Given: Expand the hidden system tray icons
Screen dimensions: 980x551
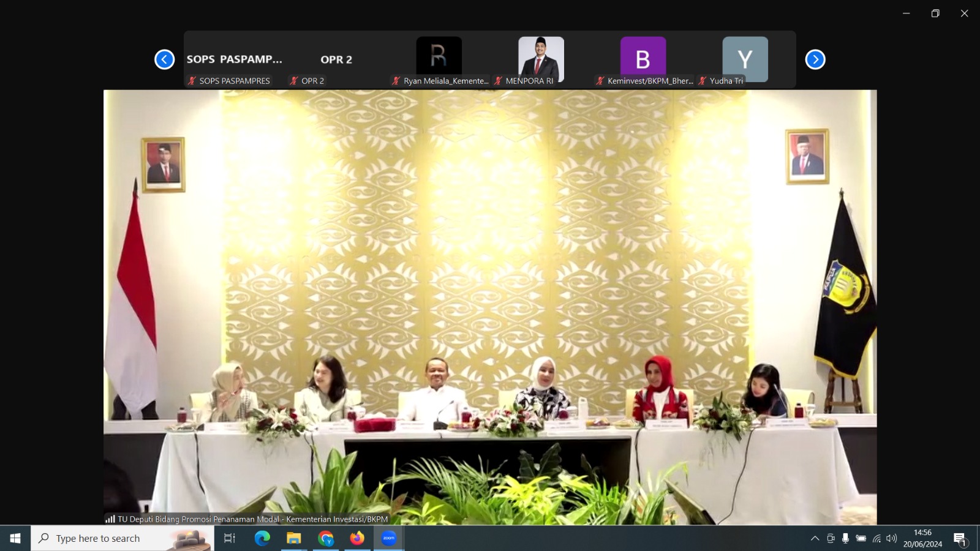Looking at the screenshot, I should (815, 538).
